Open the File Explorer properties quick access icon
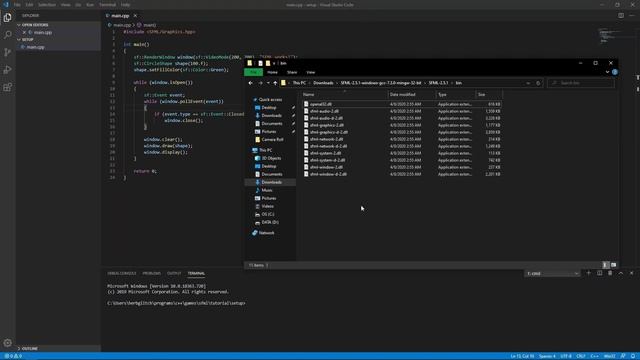Viewport: 640px width, 360px height. pos(260,63)
